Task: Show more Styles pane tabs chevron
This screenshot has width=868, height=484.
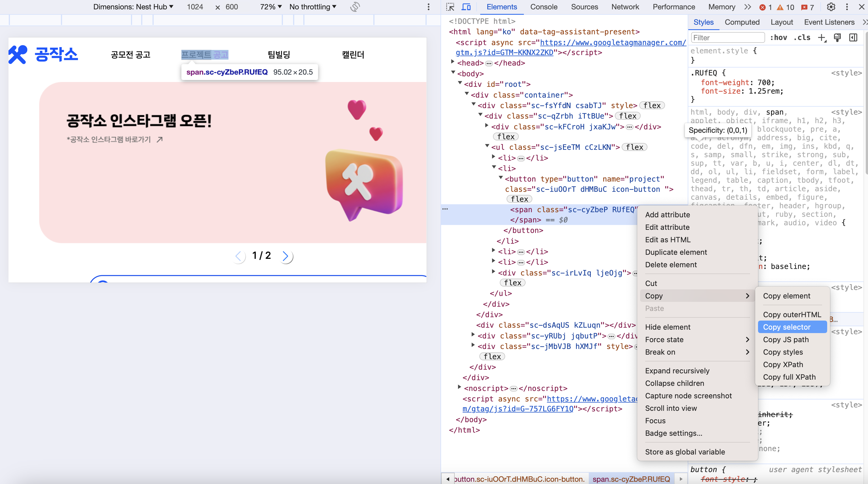Action: tap(865, 22)
